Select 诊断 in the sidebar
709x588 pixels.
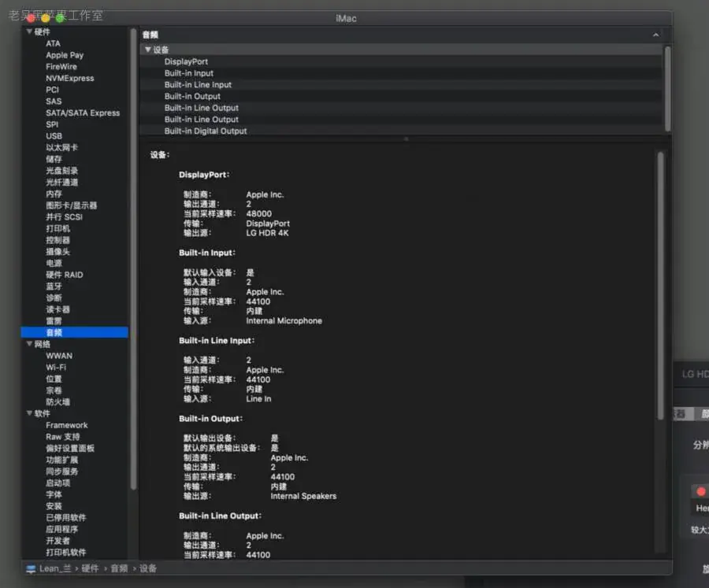click(54, 298)
